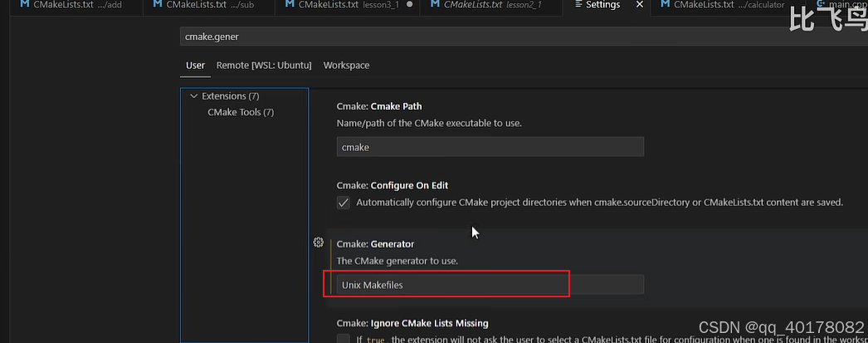Viewport: 868px width, 343px height.
Task: Click the CMake file icon on lesson3_1 tab
Action: [289, 4]
